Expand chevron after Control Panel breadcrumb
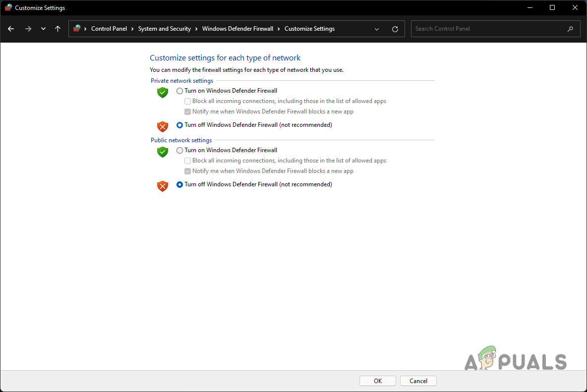 [x=132, y=29]
